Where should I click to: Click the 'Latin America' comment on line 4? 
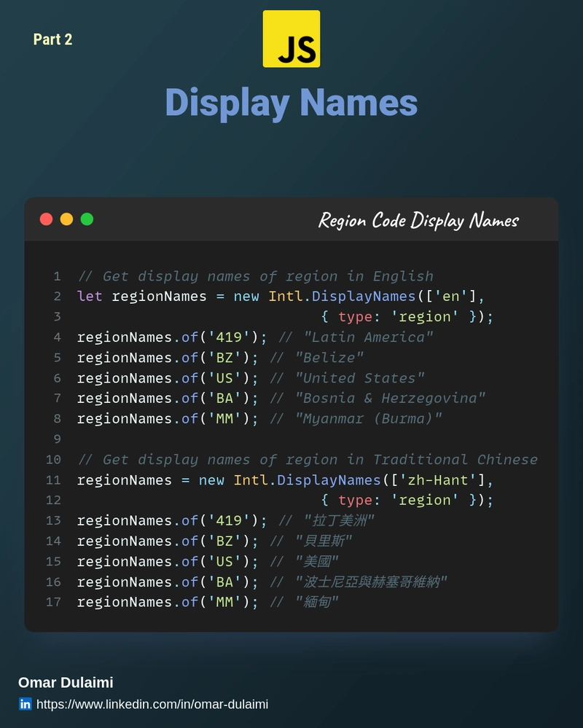(368, 337)
